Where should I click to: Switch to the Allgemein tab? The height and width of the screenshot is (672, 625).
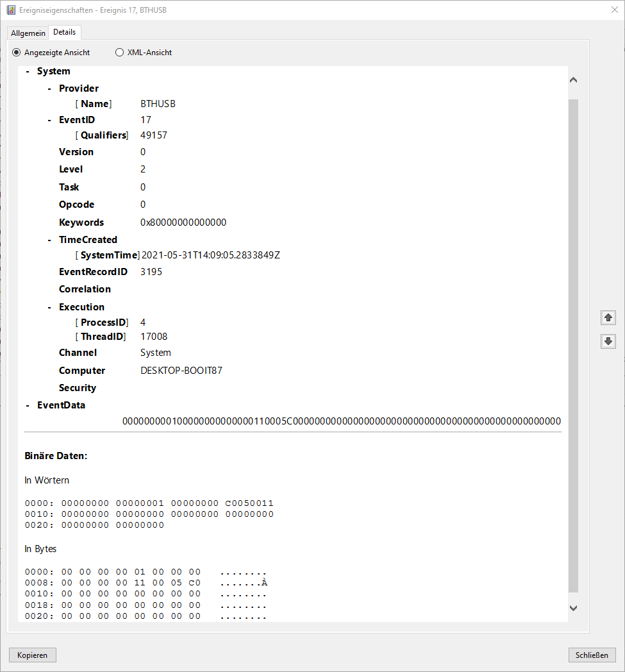pyautogui.click(x=28, y=33)
